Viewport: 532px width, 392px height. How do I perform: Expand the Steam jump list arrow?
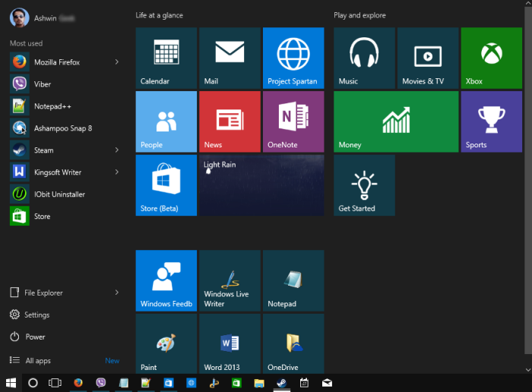[117, 150]
